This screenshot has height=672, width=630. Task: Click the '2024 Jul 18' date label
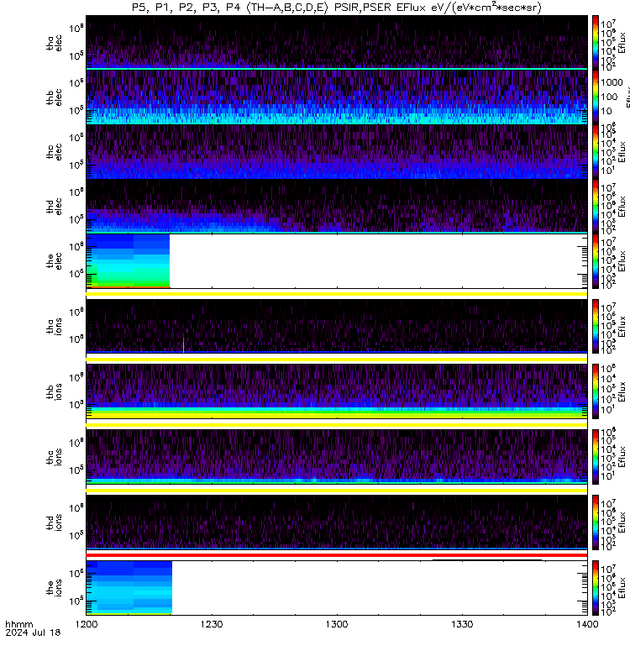point(33,633)
